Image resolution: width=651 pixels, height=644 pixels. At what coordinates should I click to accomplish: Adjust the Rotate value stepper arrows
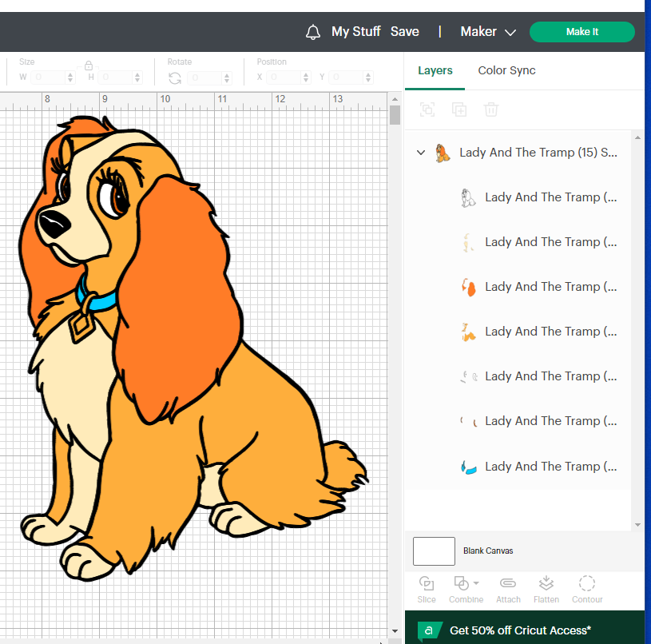click(x=227, y=78)
